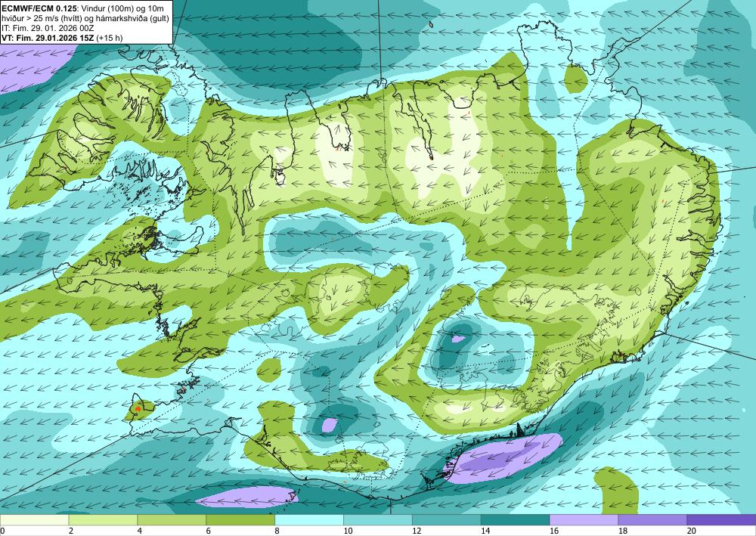This screenshot has width=756, height=536.
Task: Click the legend value '2'
Action: (x=71, y=531)
